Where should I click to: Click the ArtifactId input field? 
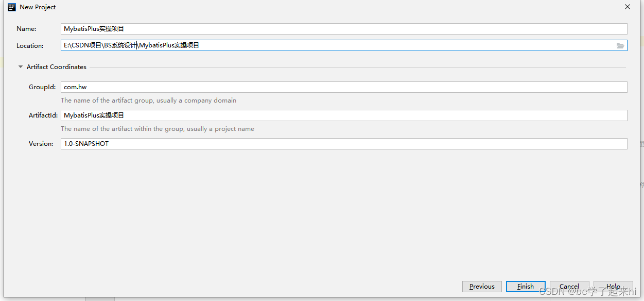344,115
